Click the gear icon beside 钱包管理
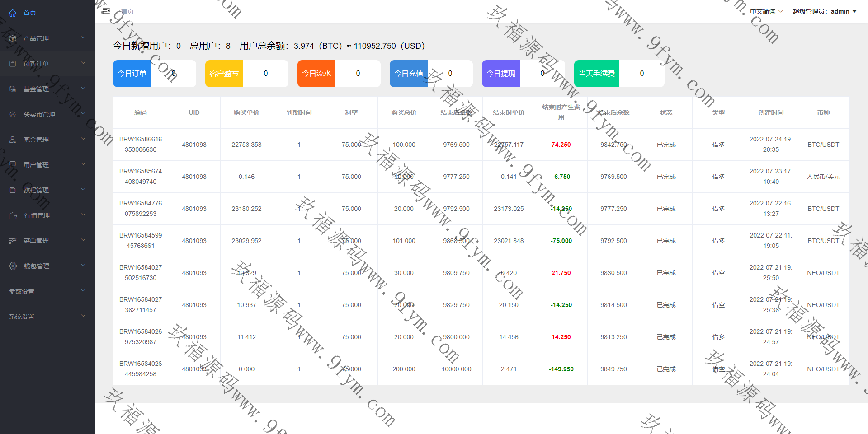 (13, 266)
